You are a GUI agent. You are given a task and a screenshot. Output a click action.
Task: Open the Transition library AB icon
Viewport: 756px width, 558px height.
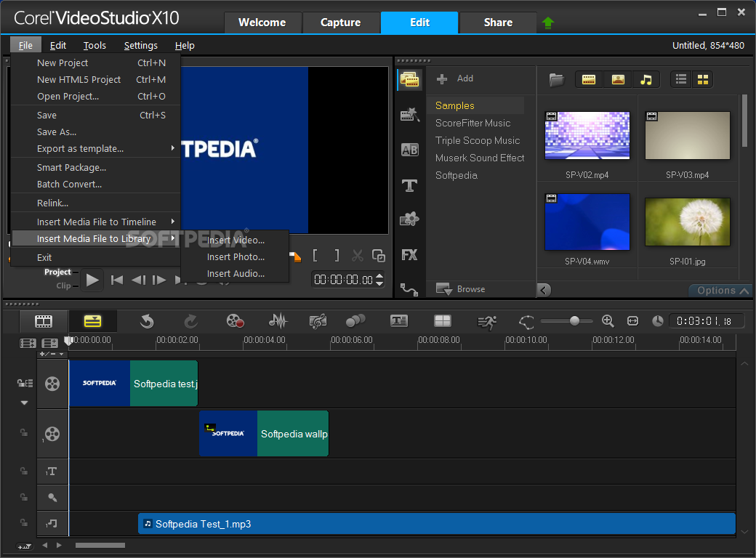(410, 150)
